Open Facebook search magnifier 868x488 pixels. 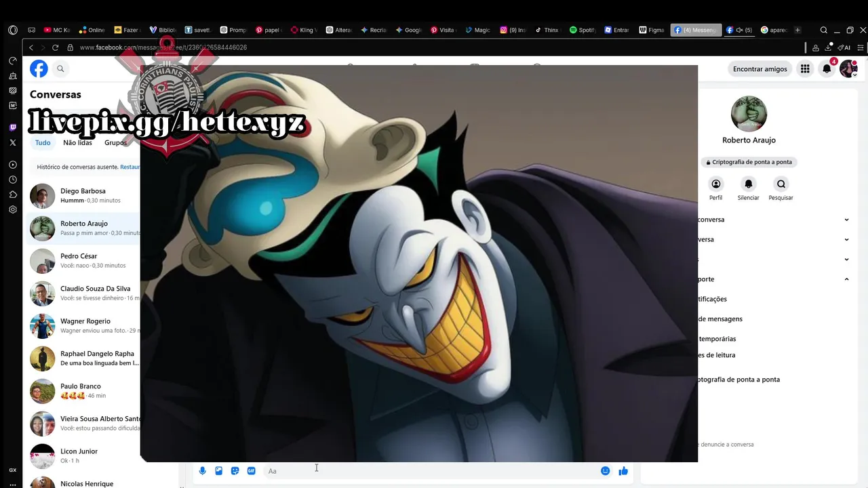[x=60, y=68]
